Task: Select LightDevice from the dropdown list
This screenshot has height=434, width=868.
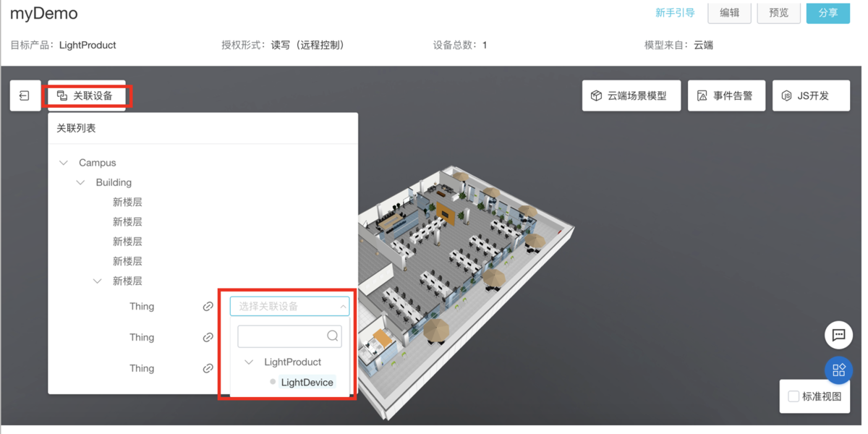Action: (x=307, y=382)
